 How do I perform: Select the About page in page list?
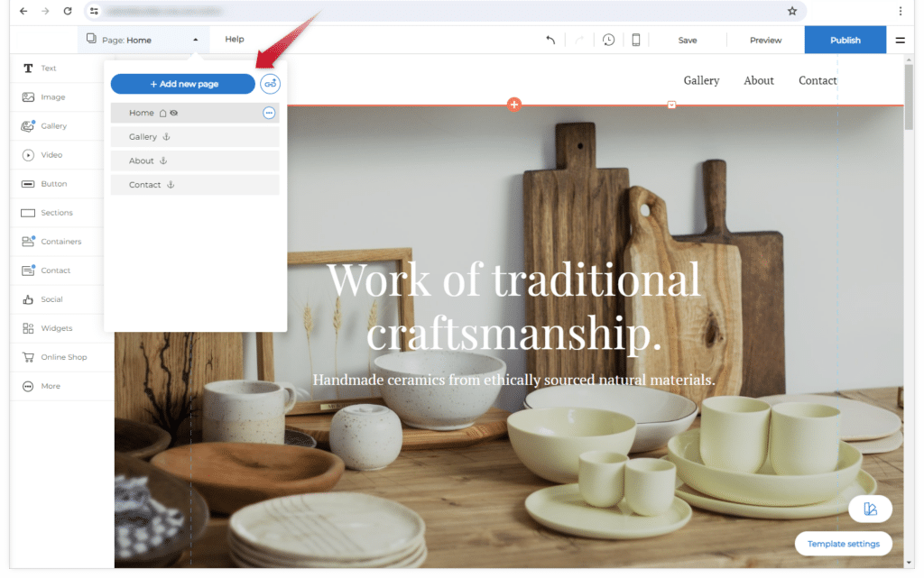point(142,161)
